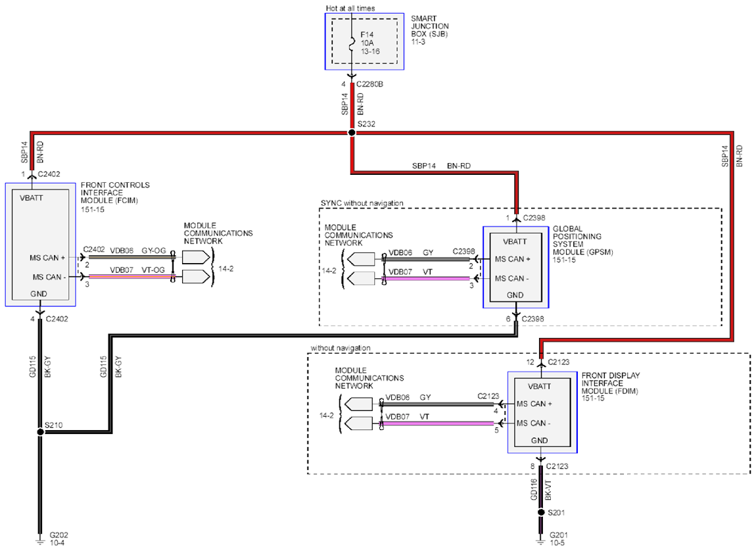Click the 'F14 10A' fuse label
Screen dimensions: 756x551
tap(367, 39)
